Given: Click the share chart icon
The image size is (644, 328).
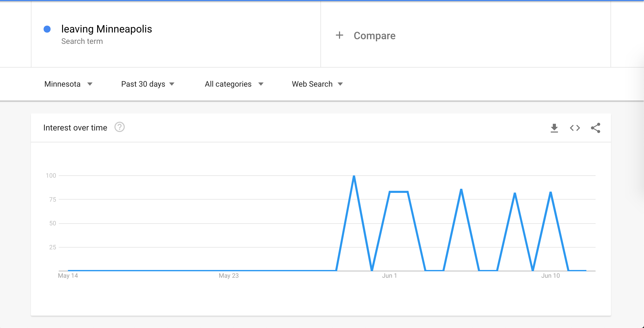Looking at the screenshot, I should tap(595, 128).
